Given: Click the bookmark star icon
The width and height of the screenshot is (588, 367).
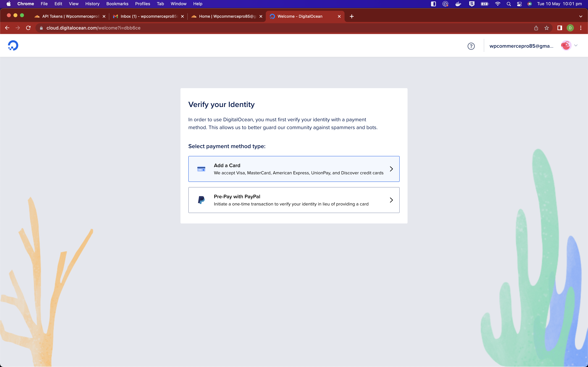Looking at the screenshot, I should (x=547, y=28).
